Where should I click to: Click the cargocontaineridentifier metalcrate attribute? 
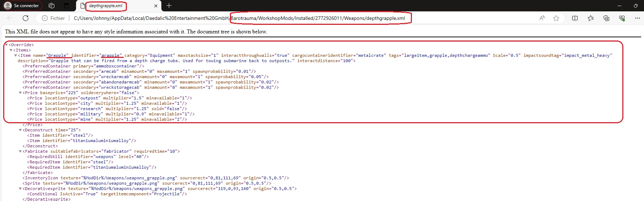(x=339, y=55)
